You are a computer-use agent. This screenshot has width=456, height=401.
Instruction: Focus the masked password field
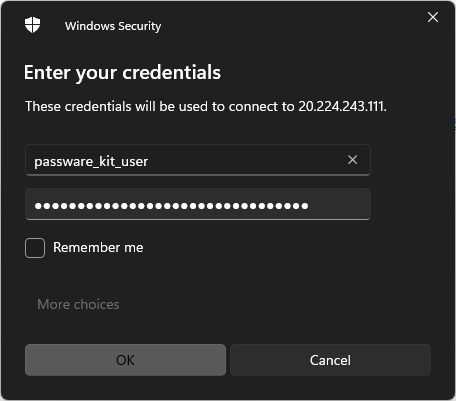coord(198,204)
